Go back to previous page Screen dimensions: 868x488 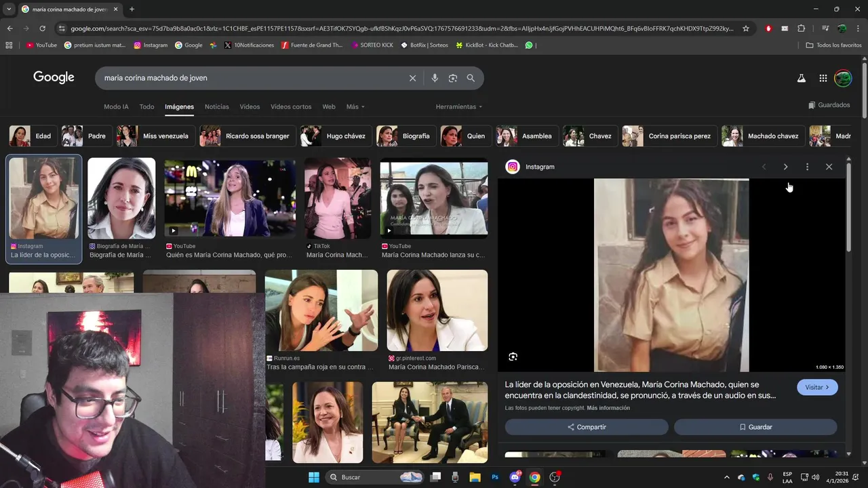click(x=10, y=28)
